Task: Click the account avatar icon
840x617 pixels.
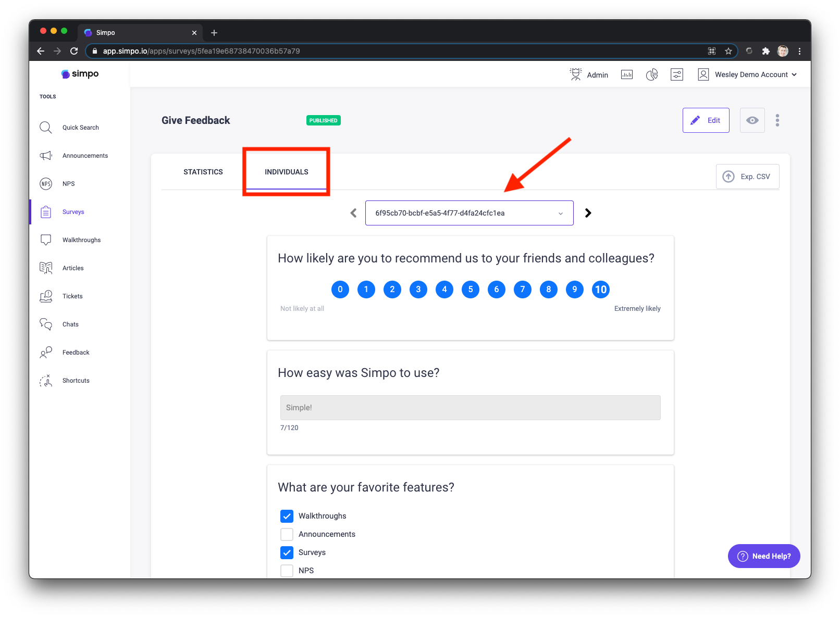Action: point(703,74)
